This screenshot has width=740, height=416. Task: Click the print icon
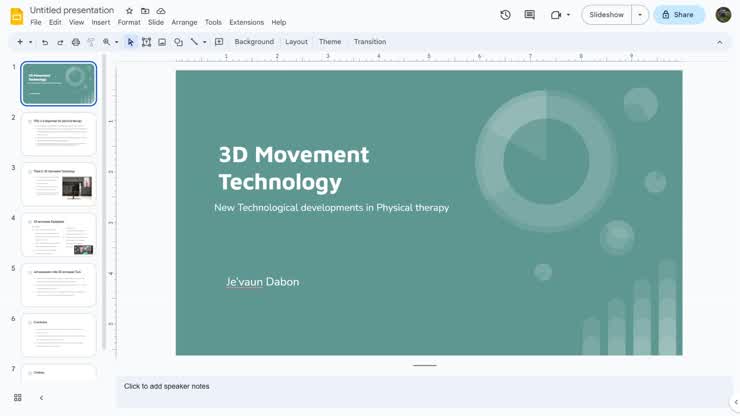pos(76,42)
